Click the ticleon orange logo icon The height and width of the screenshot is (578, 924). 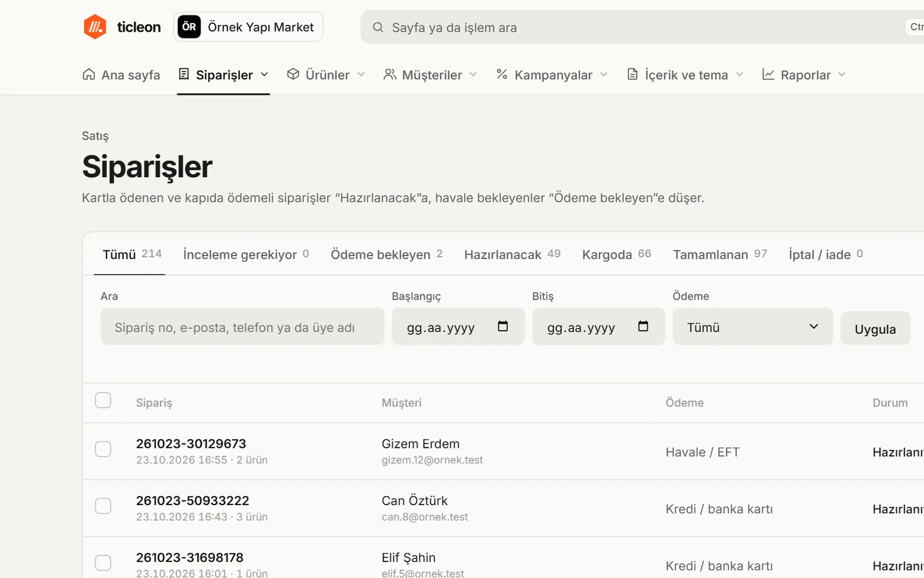(95, 27)
